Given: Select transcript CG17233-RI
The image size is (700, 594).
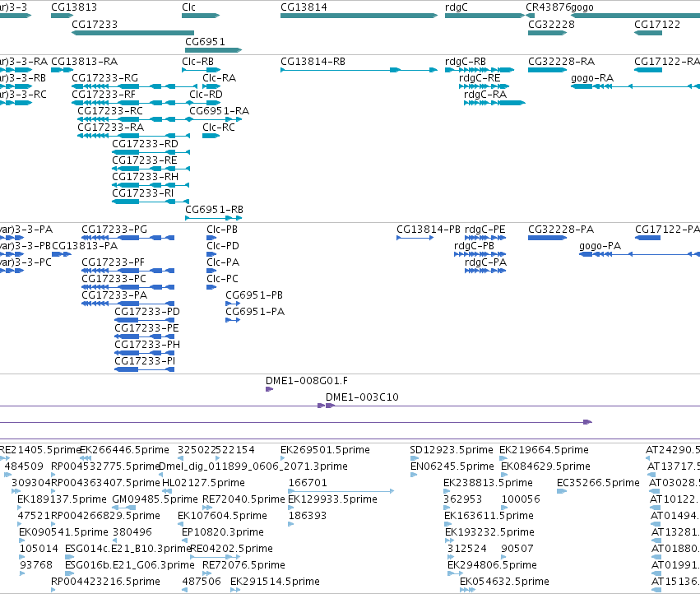Looking at the screenshot, I should click(x=143, y=193).
